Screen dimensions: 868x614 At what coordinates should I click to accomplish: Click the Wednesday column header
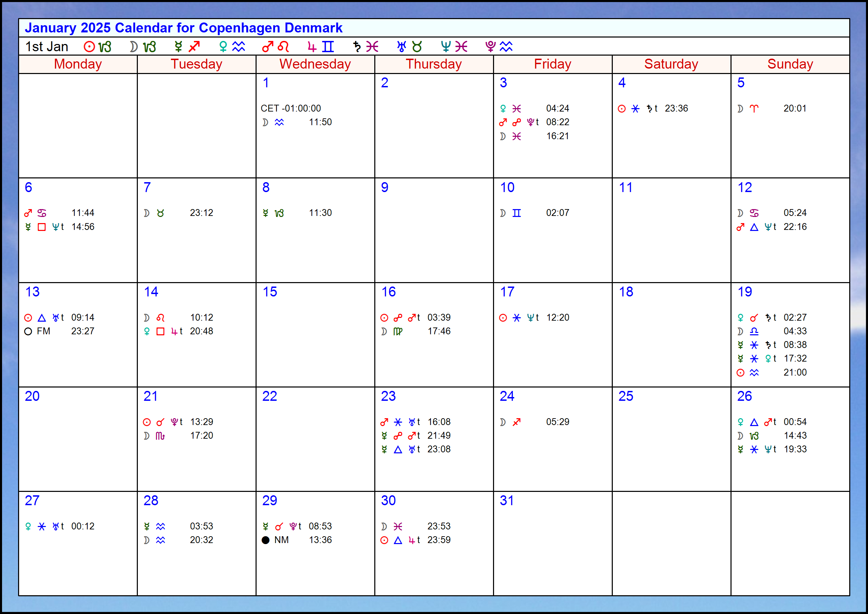click(x=315, y=64)
